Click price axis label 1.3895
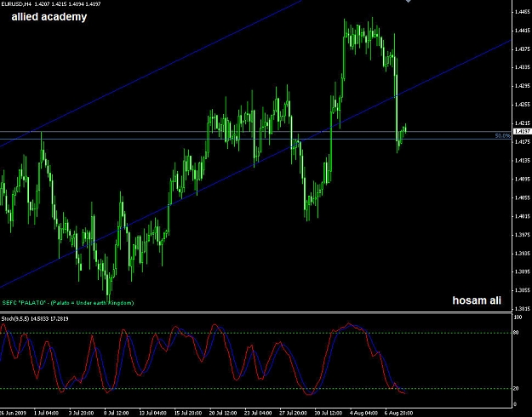 [523, 271]
